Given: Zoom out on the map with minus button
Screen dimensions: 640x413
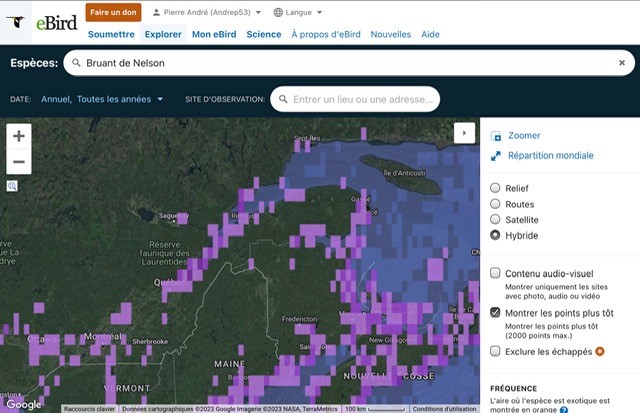Looking at the screenshot, I should (19, 161).
